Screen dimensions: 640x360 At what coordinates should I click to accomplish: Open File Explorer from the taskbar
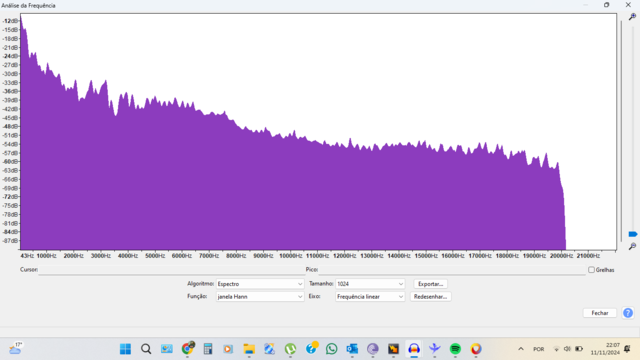pyautogui.click(x=249, y=349)
